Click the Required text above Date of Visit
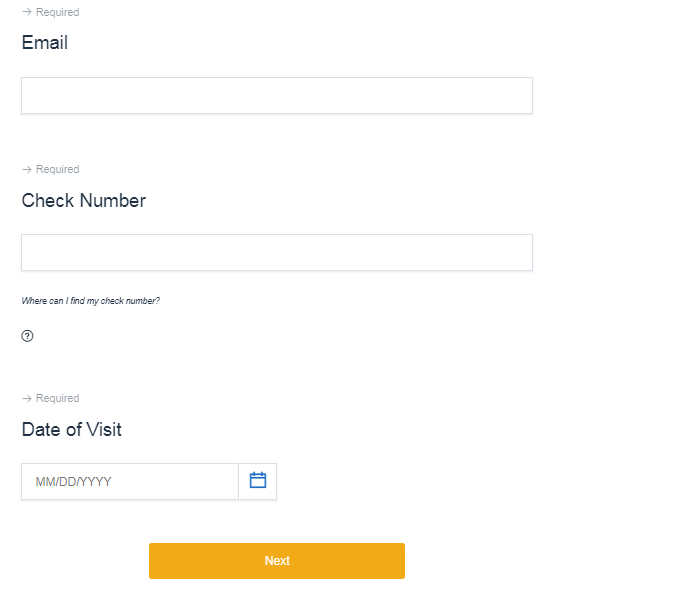The height and width of the screenshot is (589, 677). point(57,398)
